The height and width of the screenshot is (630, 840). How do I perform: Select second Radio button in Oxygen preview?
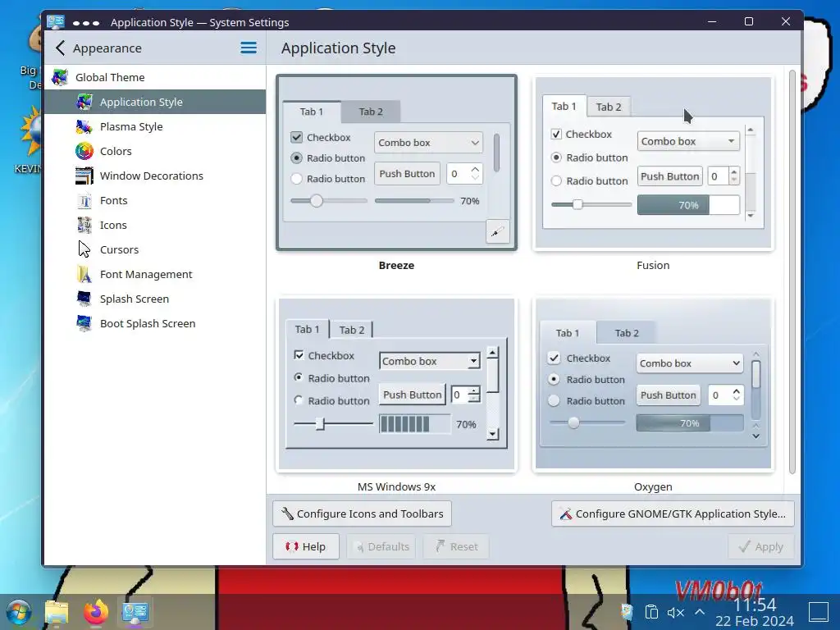(554, 400)
